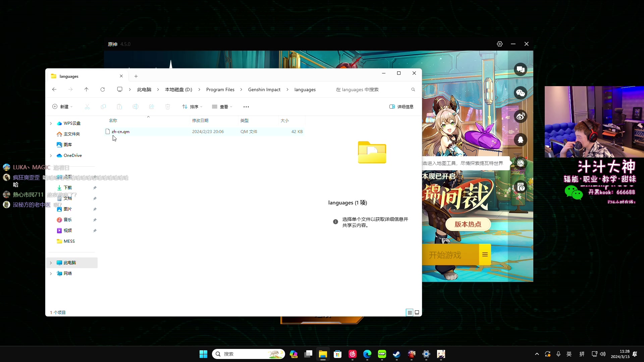Open Steam from taskbar
This screenshot has height=362, width=644.
(397, 354)
